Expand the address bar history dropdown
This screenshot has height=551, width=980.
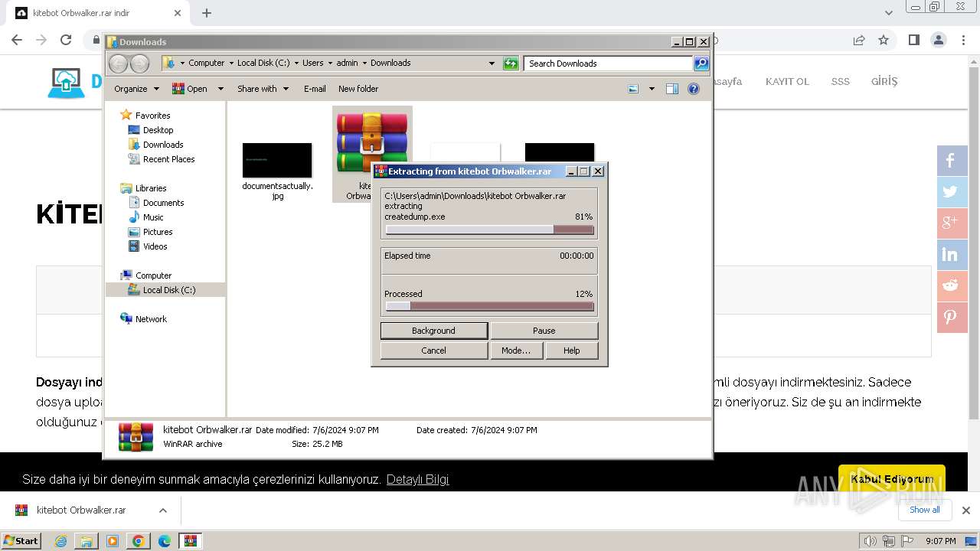coord(492,64)
